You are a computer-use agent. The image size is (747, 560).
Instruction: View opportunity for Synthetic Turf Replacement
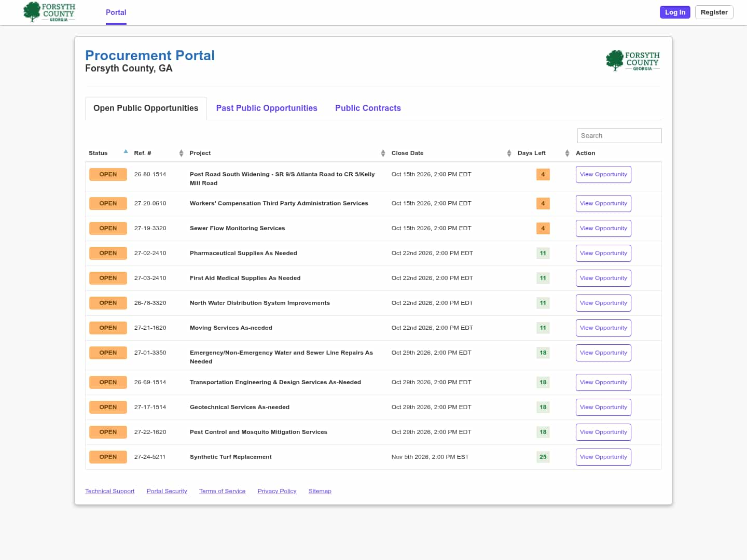[x=603, y=457]
